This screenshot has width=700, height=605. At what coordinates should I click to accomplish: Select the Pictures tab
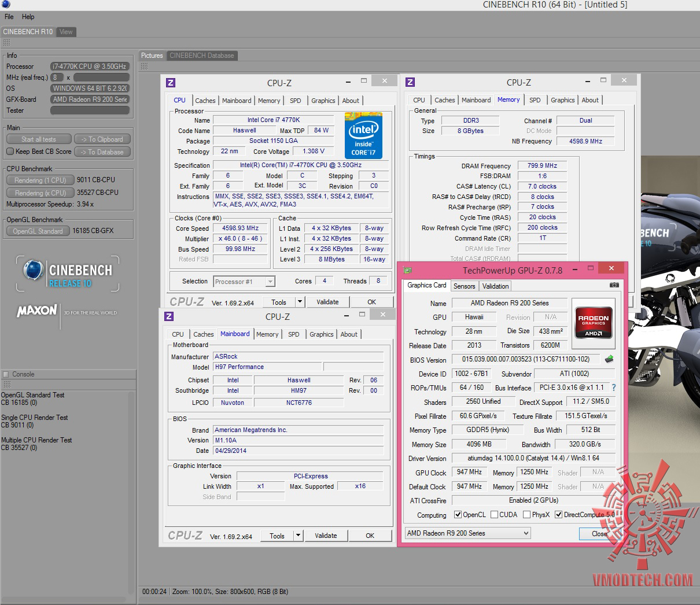152,56
